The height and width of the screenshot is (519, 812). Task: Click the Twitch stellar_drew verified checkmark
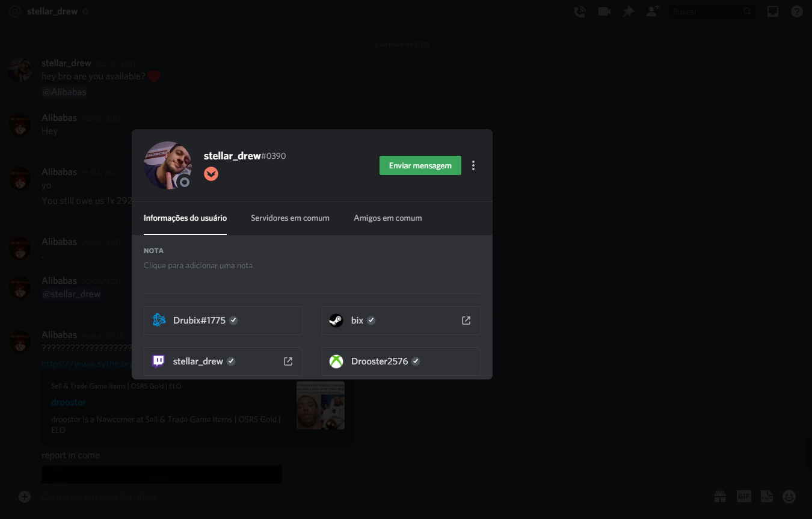(x=231, y=361)
